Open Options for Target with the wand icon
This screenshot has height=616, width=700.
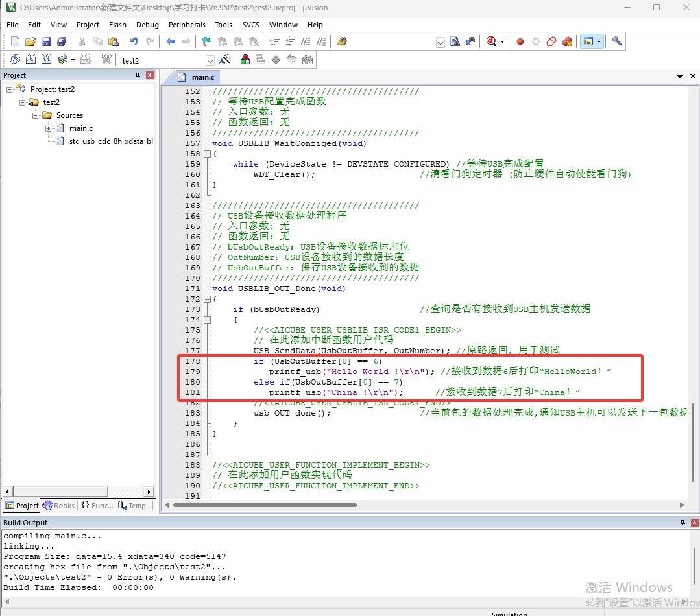point(224,60)
